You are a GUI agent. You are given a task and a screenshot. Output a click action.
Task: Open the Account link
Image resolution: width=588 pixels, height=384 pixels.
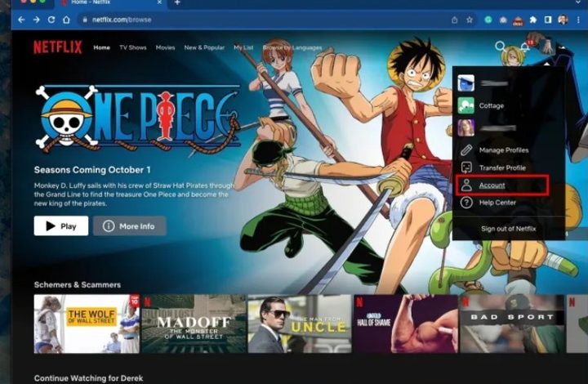[492, 185]
